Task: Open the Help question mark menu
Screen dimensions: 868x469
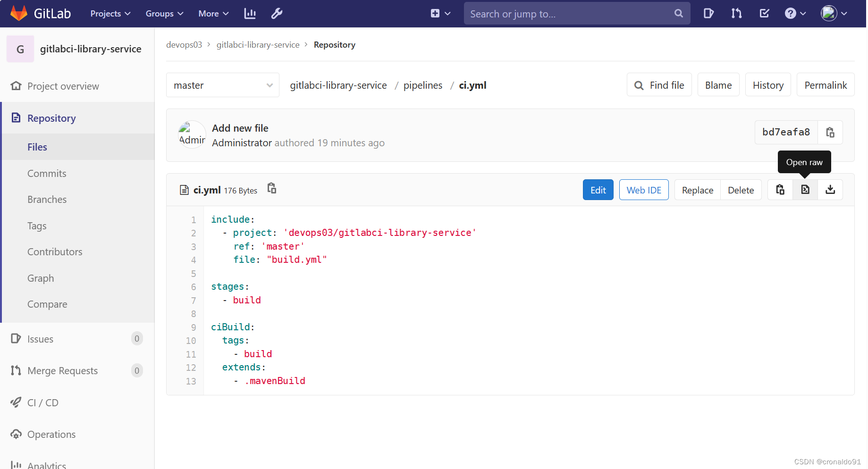Action: [x=795, y=14]
